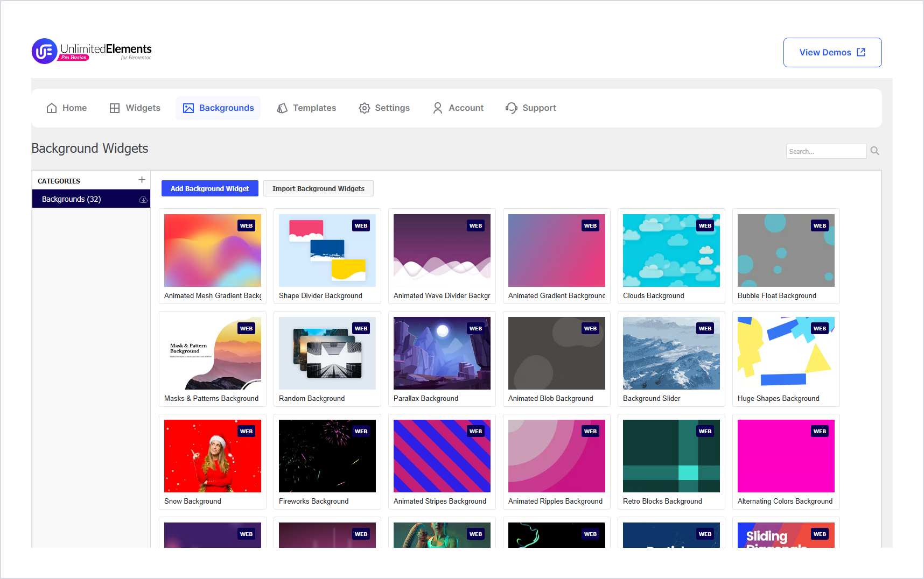Image resolution: width=924 pixels, height=579 pixels.
Task: Open Clouds Background thumbnail
Action: coord(671,251)
